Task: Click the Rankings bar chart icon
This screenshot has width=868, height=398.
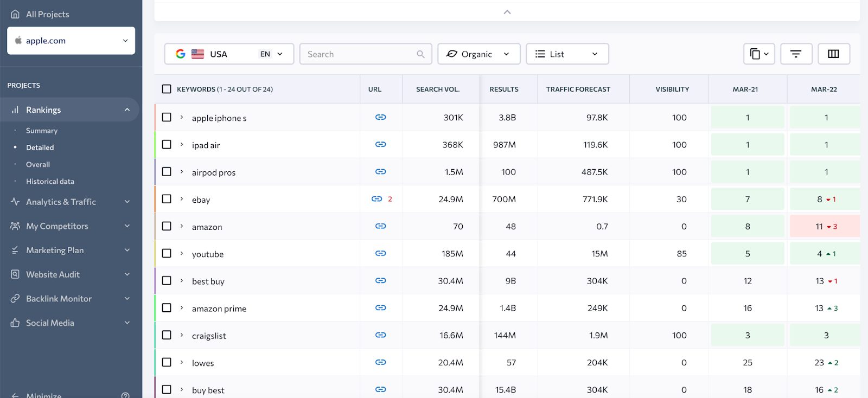Action: [15, 110]
